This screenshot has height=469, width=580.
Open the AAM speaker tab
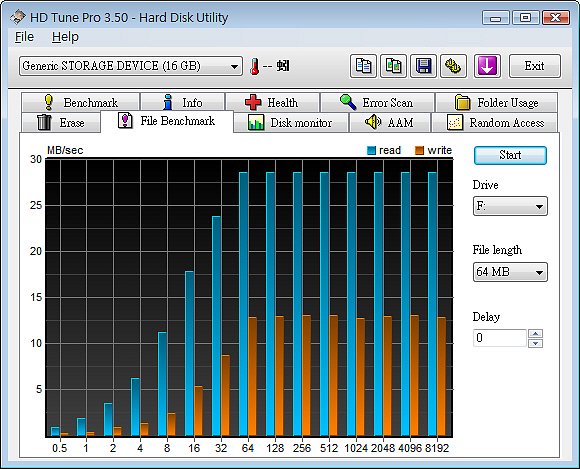point(390,122)
